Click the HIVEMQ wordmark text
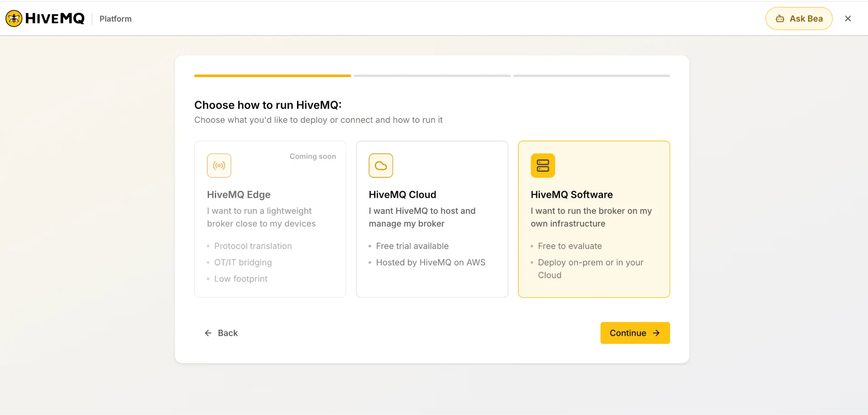 (x=55, y=19)
